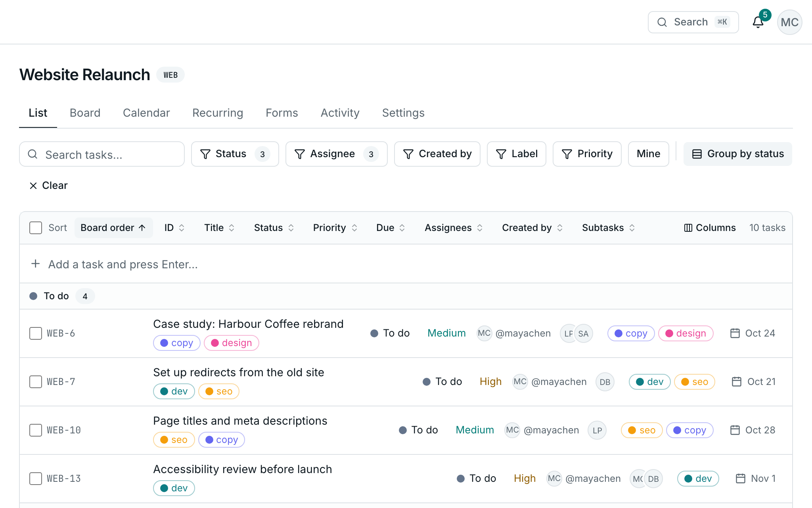Click the Search tasks input field

point(102,154)
